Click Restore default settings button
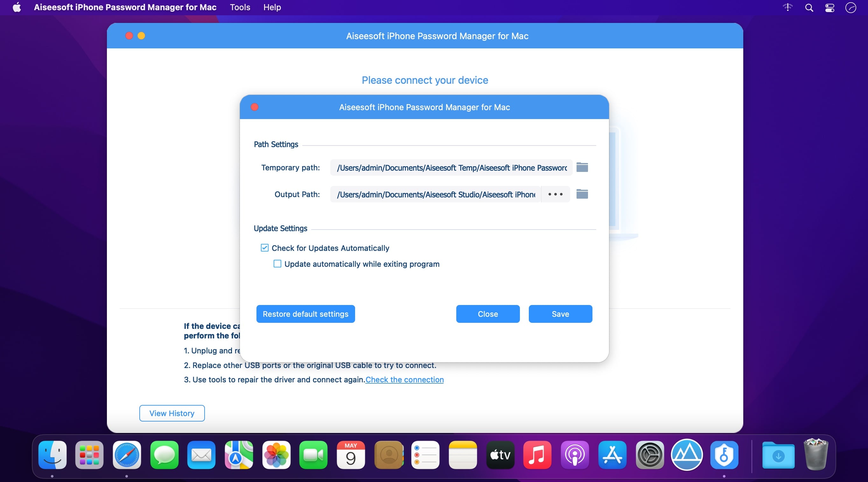 305,314
